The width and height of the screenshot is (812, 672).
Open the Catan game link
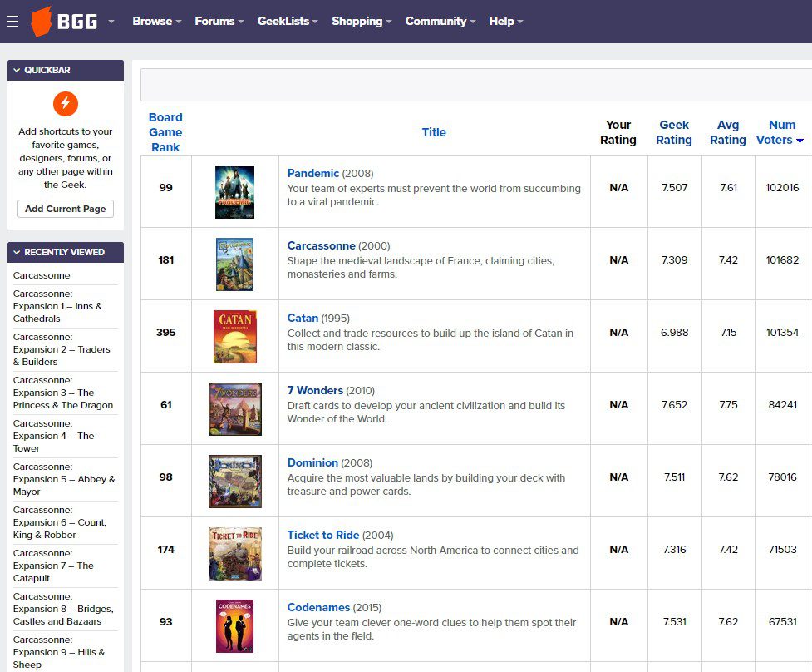303,319
